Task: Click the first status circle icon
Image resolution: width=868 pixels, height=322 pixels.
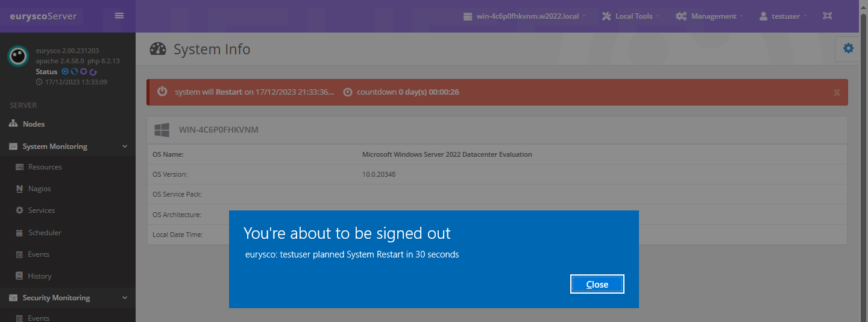Action: 65,72
